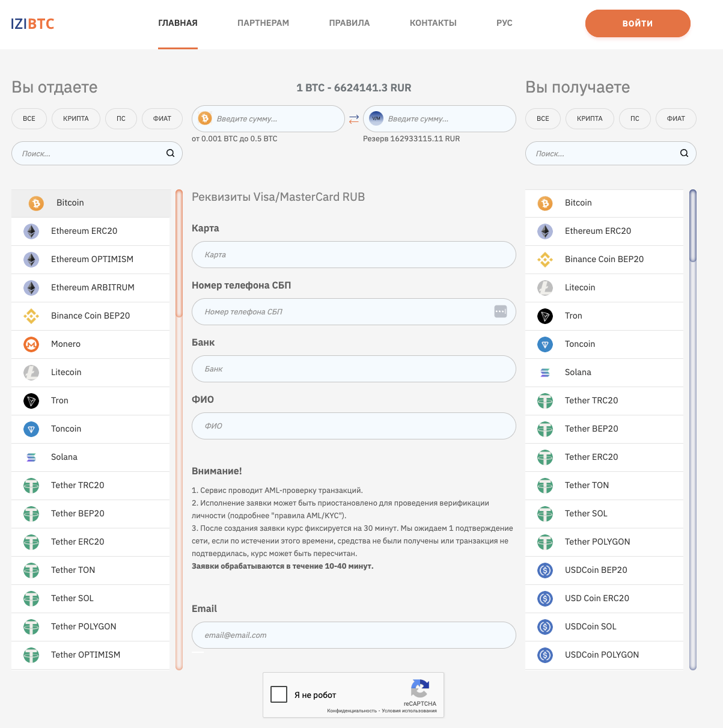Click Litecoin icon in receive list
723x728 pixels.
click(x=545, y=288)
